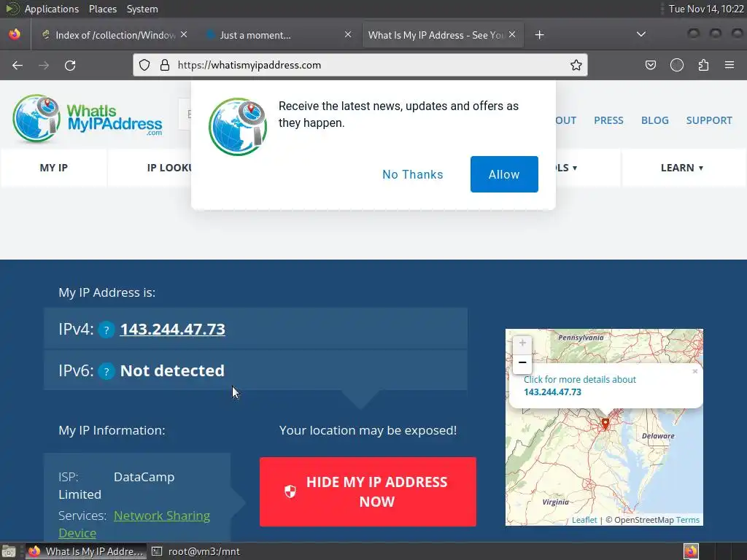Select What Is My IP Addre... taskbar window
Image resolution: width=747 pixels, height=560 pixels.
point(86,551)
